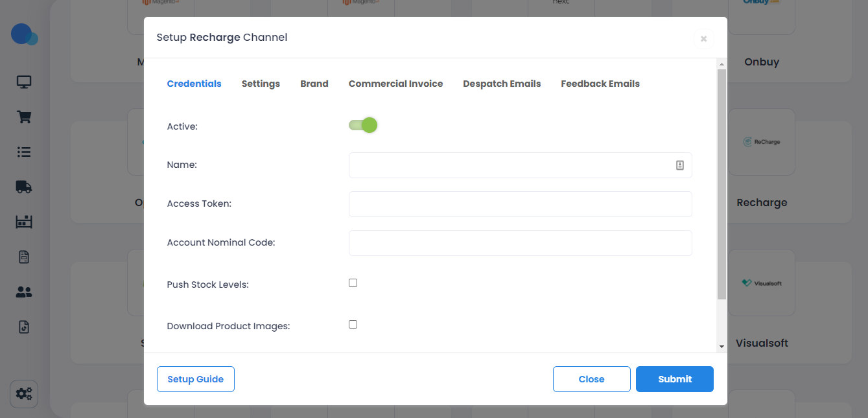The width and height of the screenshot is (868, 418).
Task: Dismiss dialog with the X button
Action: (703, 39)
